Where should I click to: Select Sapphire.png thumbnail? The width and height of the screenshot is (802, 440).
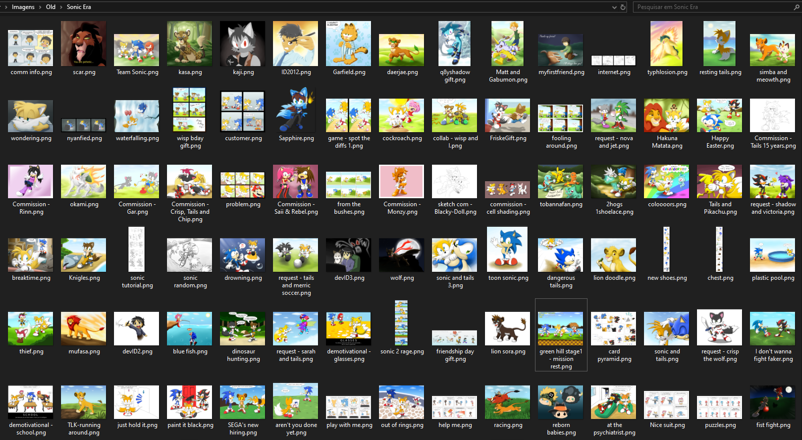296,110
